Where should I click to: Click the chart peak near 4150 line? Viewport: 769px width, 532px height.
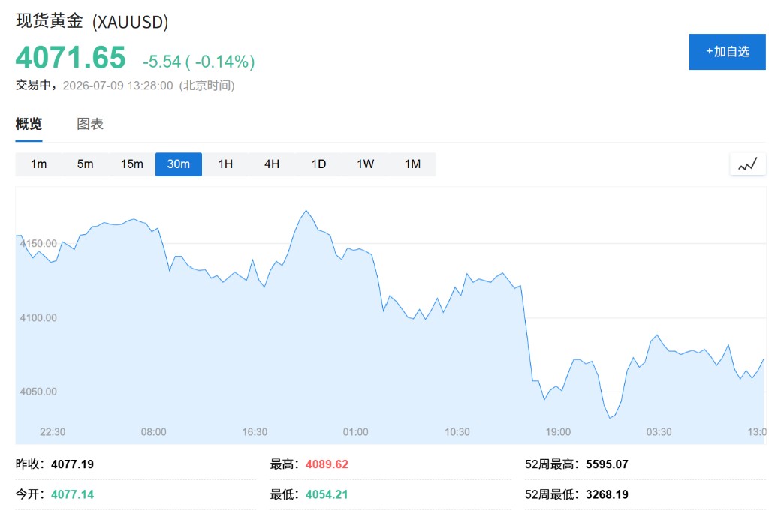[306, 211]
